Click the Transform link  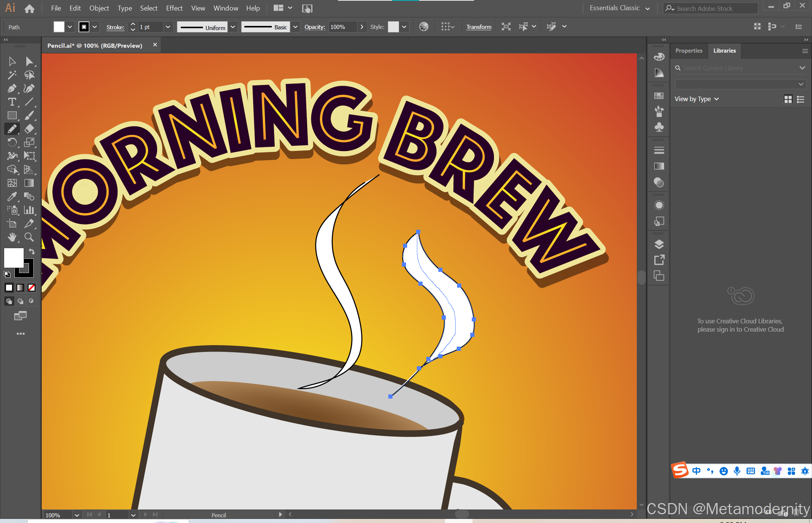[479, 27]
